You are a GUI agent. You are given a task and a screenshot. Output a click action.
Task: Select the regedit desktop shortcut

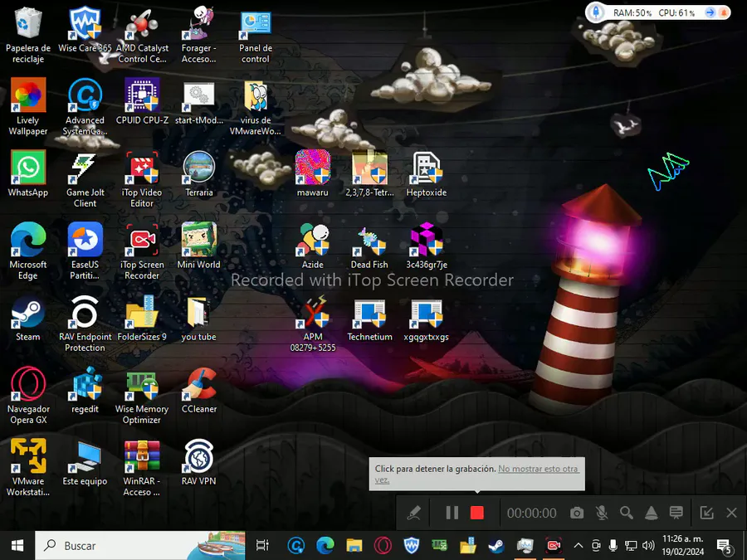coord(85,390)
